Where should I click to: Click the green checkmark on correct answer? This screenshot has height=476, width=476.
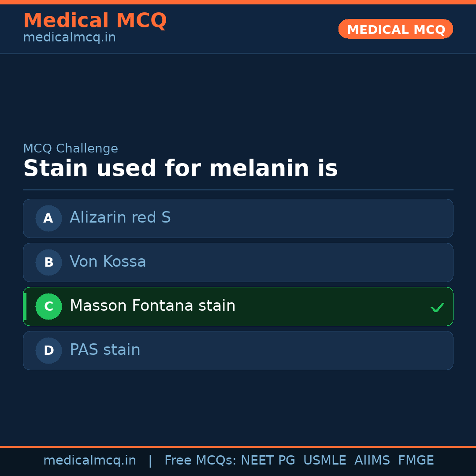pos(438,307)
